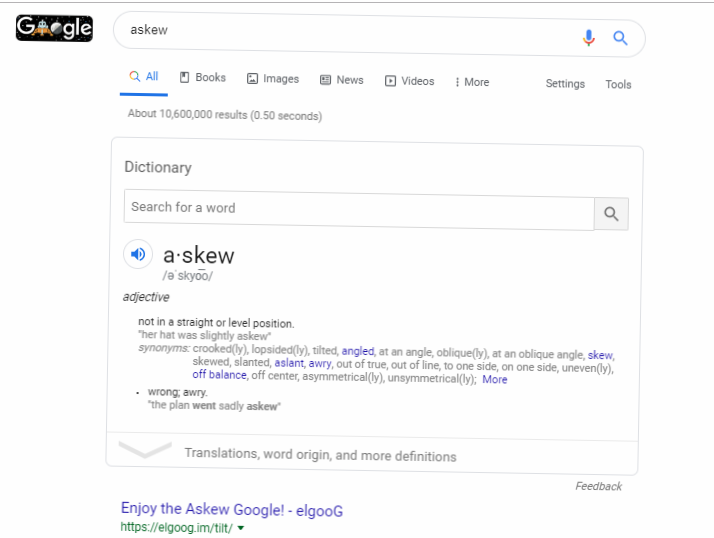Open dropdown arrow next to elgoog.im URL
Screen dimensions: 714x538
(241, 527)
